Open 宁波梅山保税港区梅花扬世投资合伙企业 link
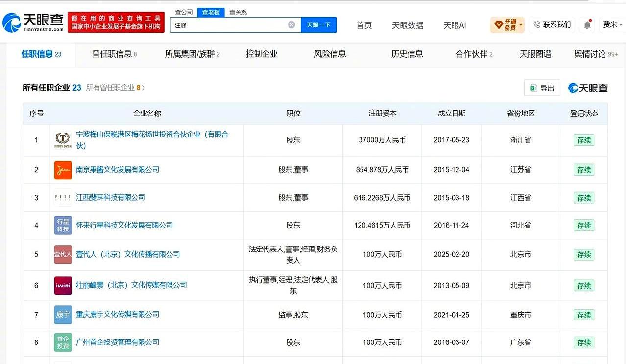This screenshot has width=626, height=364. pyautogui.click(x=152, y=140)
